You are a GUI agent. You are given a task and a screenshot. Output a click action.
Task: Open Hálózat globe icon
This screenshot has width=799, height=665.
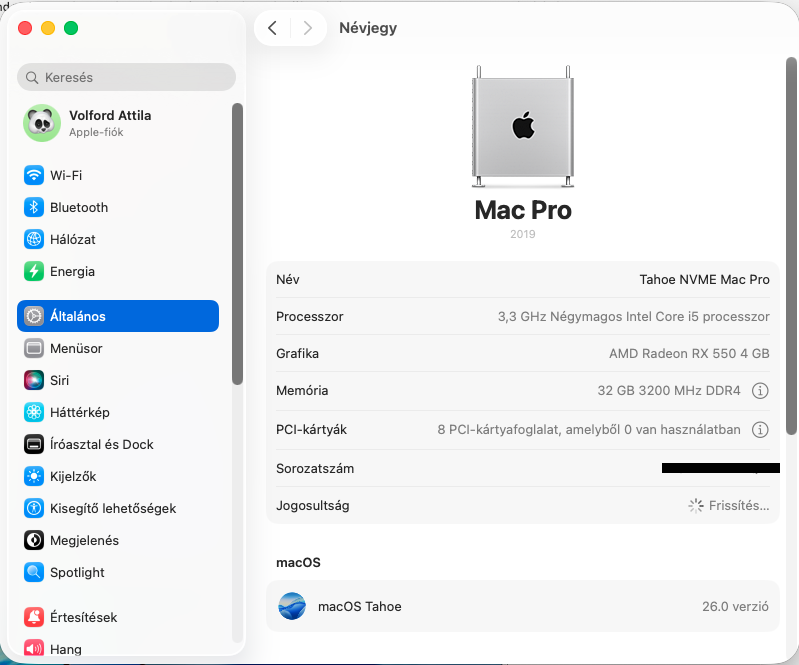pos(34,240)
